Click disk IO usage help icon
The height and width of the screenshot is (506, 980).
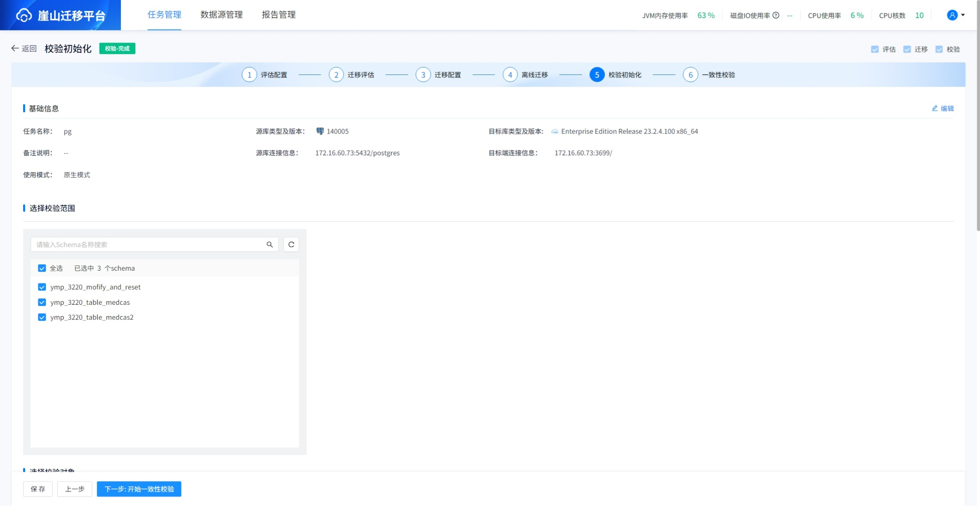776,16
